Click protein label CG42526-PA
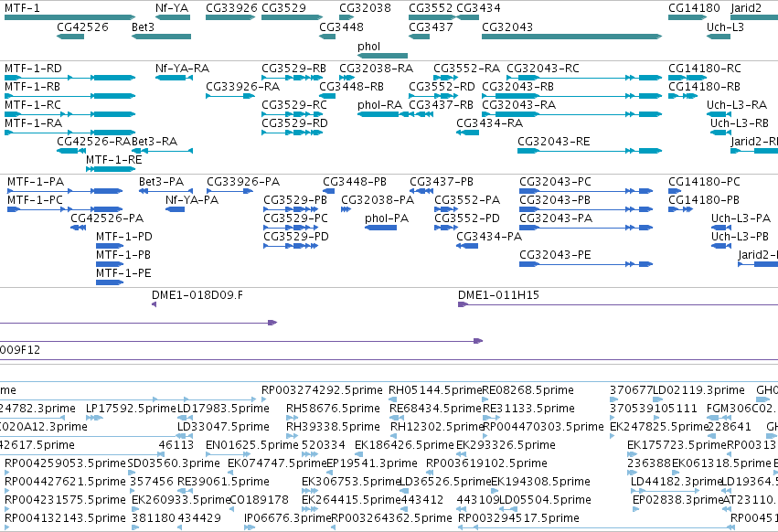 point(107,218)
